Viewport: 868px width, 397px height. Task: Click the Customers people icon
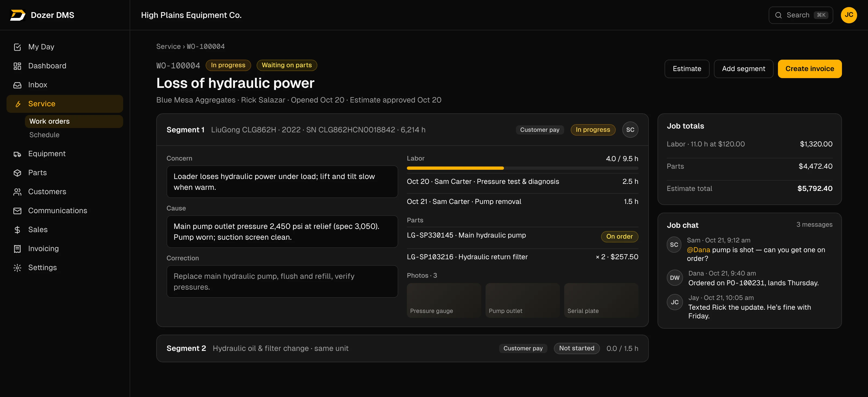point(17,192)
